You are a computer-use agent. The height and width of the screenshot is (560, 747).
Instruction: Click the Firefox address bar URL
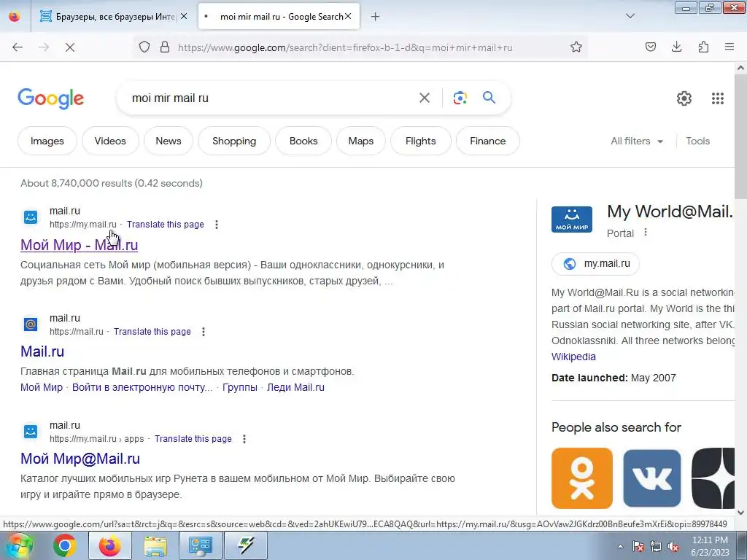point(345,47)
